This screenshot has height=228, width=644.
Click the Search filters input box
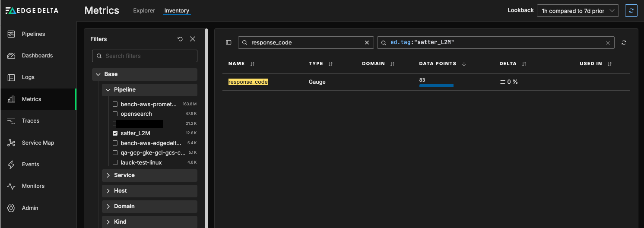(145, 56)
